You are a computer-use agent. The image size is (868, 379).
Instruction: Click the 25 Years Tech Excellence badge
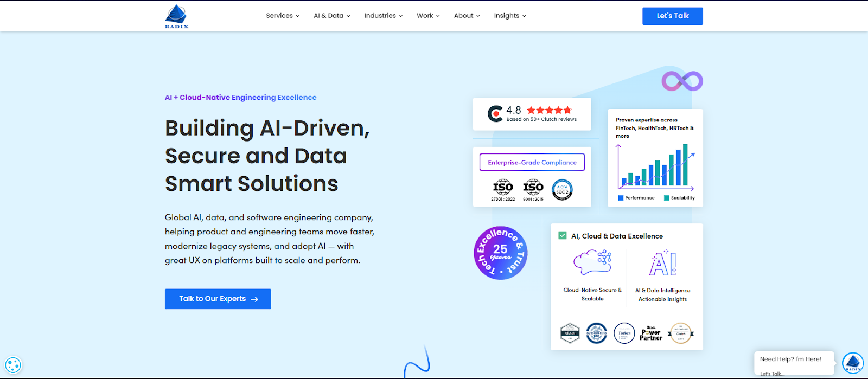click(x=500, y=253)
